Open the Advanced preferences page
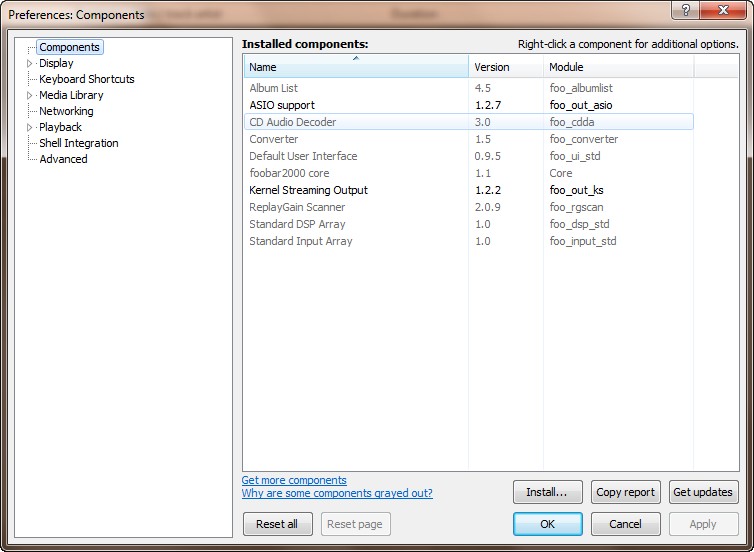754x552 pixels. point(63,159)
